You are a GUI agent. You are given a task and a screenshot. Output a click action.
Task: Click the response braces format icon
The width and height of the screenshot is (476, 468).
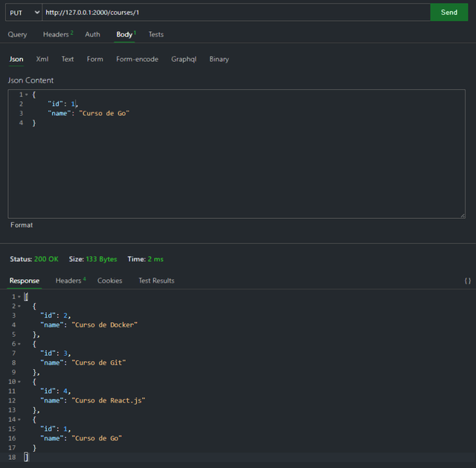coord(468,281)
